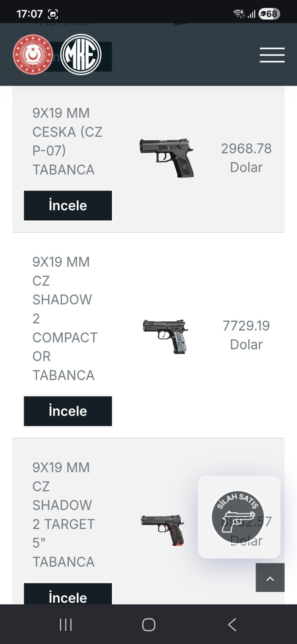Tap the Android home navigation button

pyautogui.click(x=148, y=625)
